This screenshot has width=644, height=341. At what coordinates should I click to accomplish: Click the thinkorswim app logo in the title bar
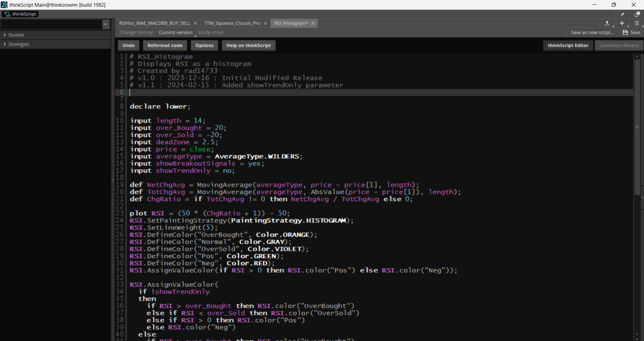4,5
